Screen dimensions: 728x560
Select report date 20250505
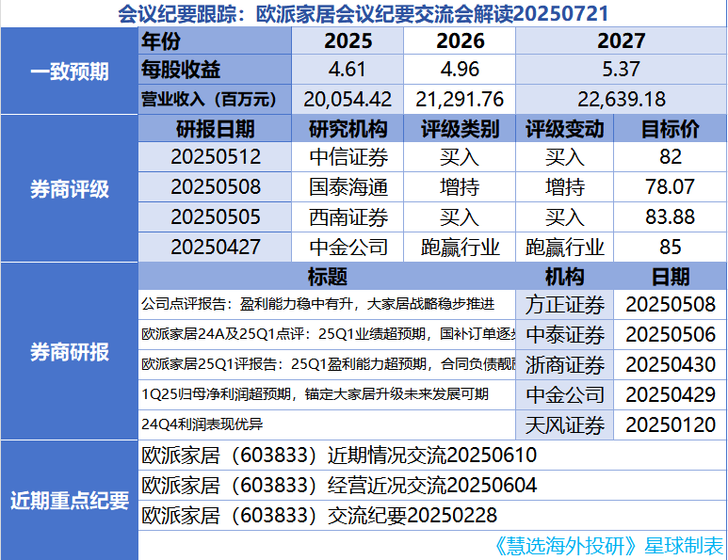coord(215,217)
